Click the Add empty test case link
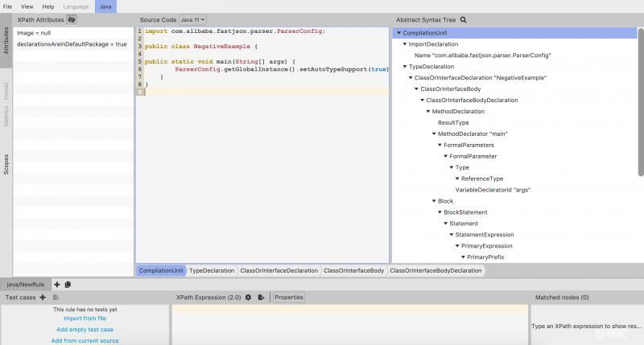Image resolution: width=644 pixels, height=345 pixels. click(85, 330)
